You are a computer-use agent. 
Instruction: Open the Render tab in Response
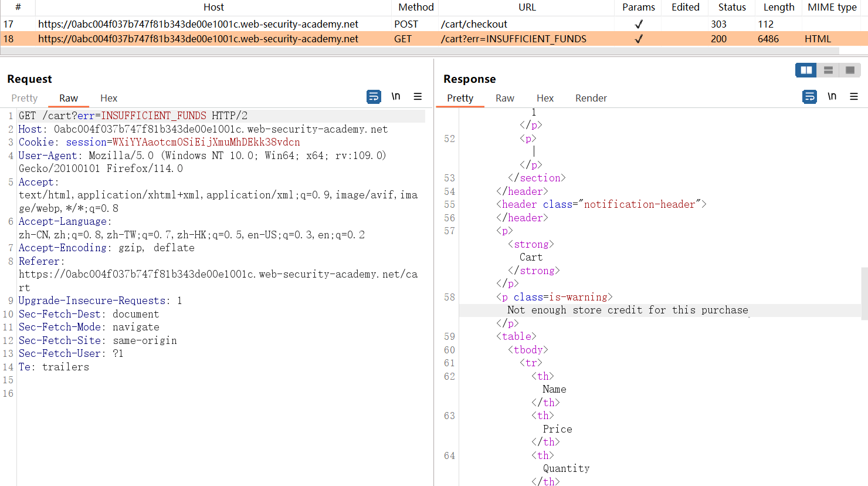(x=591, y=98)
